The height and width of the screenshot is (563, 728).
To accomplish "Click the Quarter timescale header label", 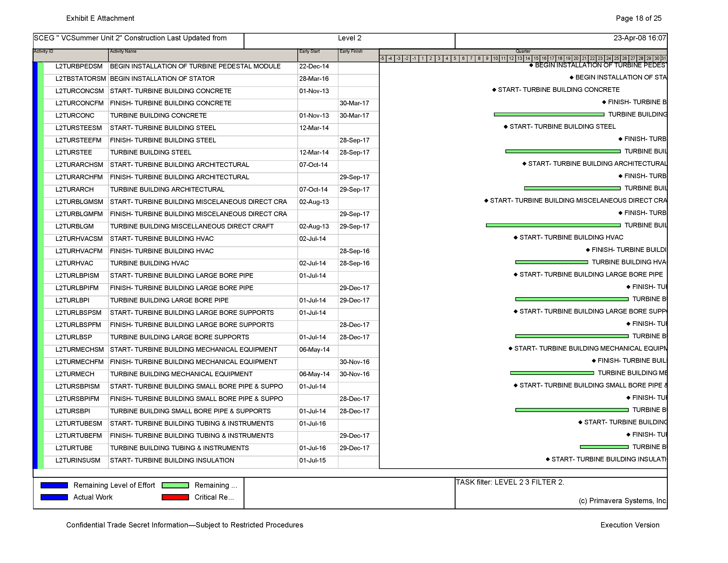I will pyautogui.click(x=523, y=51).
